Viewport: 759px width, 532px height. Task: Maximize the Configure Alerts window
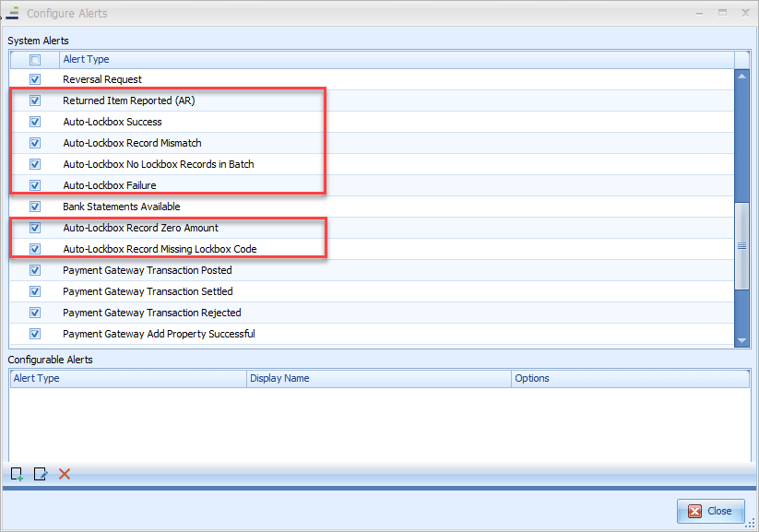click(x=723, y=13)
